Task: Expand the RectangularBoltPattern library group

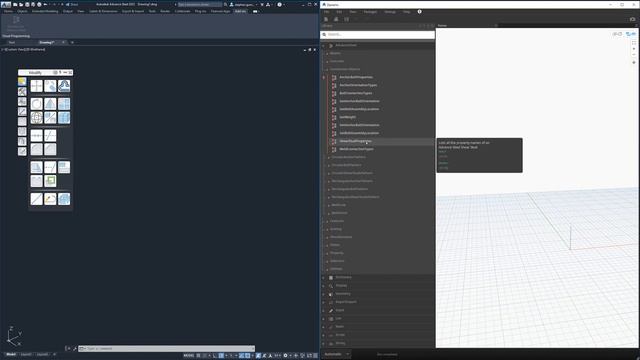Action: coord(349,189)
